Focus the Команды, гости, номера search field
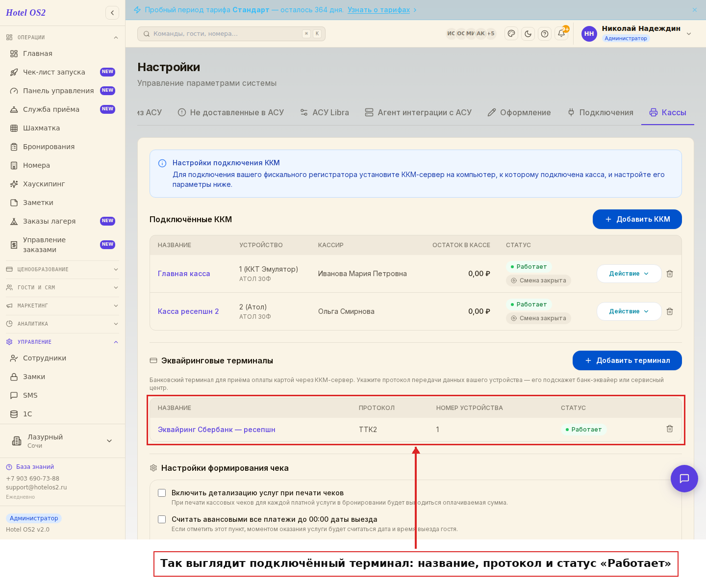The image size is (706, 588). 231,34
